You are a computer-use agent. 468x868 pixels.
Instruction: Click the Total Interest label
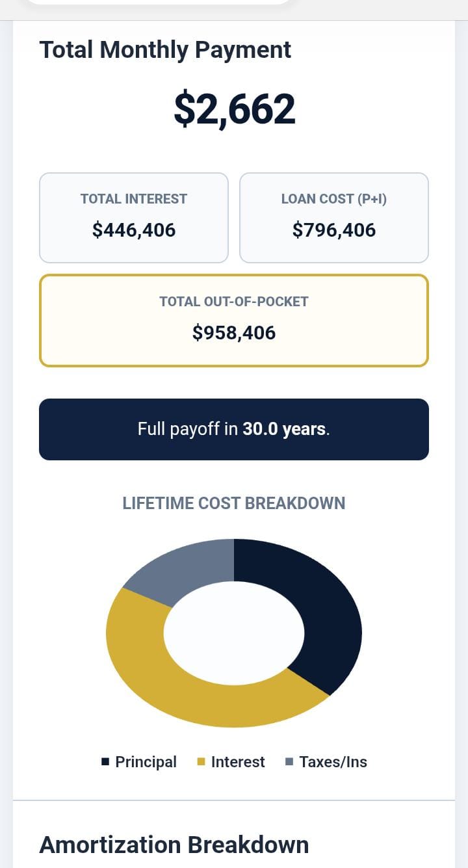pyautogui.click(x=134, y=199)
